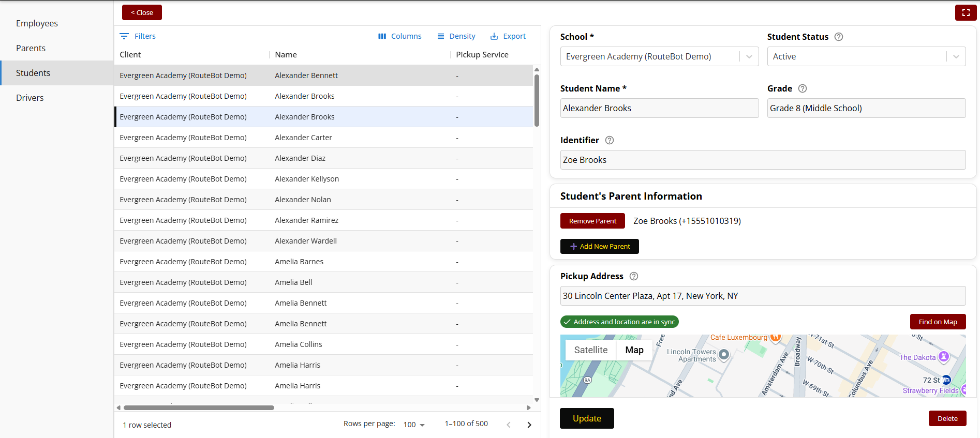Click the Update button
This screenshot has width=980, height=438.
(x=587, y=418)
